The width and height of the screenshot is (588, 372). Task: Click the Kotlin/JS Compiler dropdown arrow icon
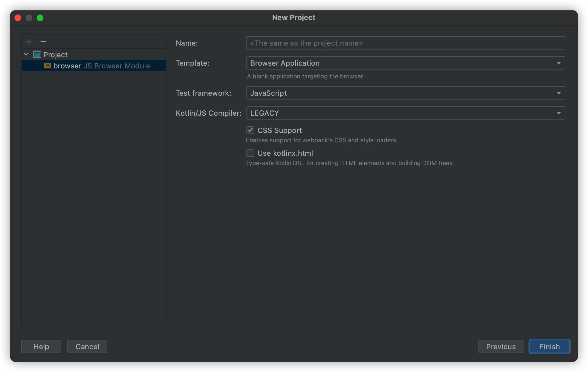[558, 113]
